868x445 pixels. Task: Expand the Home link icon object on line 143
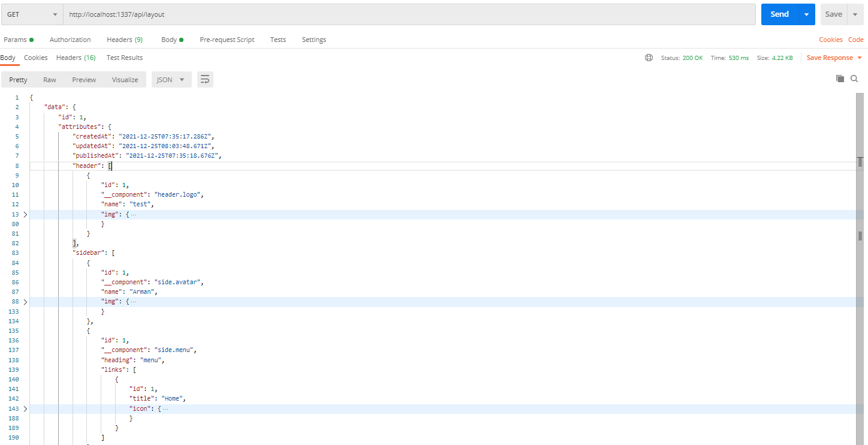pyautogui.click(x=25, y=408)
